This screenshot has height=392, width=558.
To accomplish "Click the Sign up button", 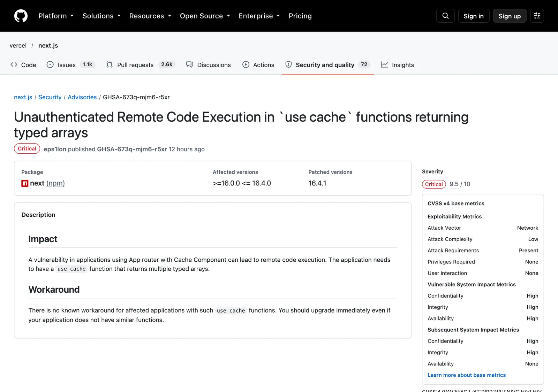I will point(510,16).
